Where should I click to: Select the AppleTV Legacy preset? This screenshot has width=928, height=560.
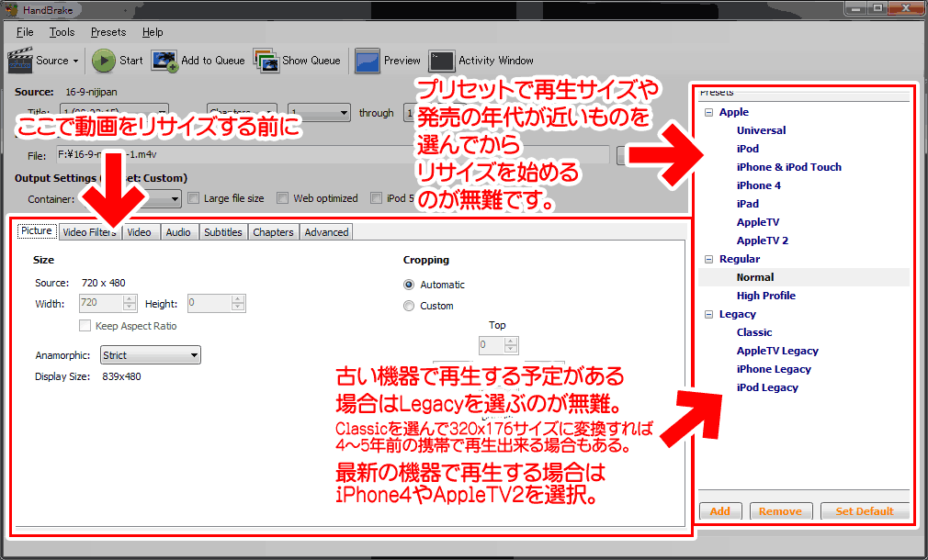(777, 351)
